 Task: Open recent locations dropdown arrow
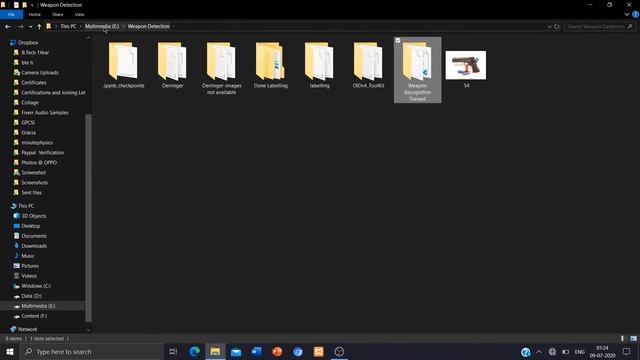coord(31,27)
